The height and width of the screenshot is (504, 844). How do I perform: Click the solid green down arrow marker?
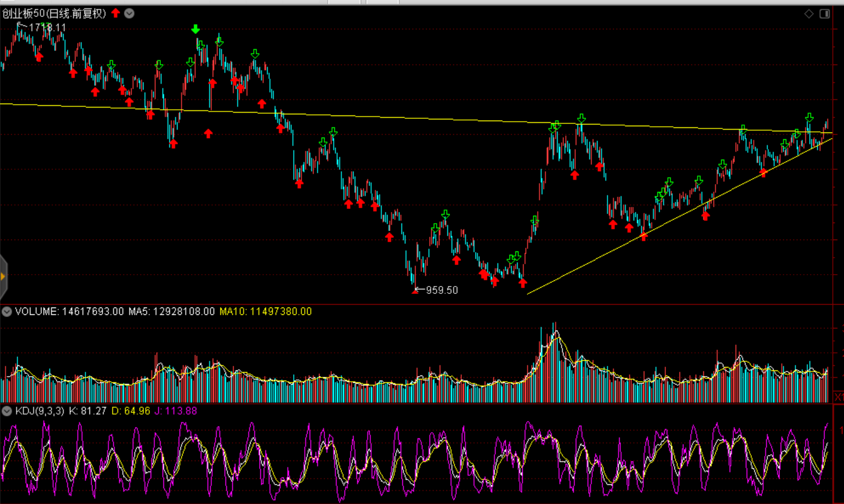tap(196, 29)
